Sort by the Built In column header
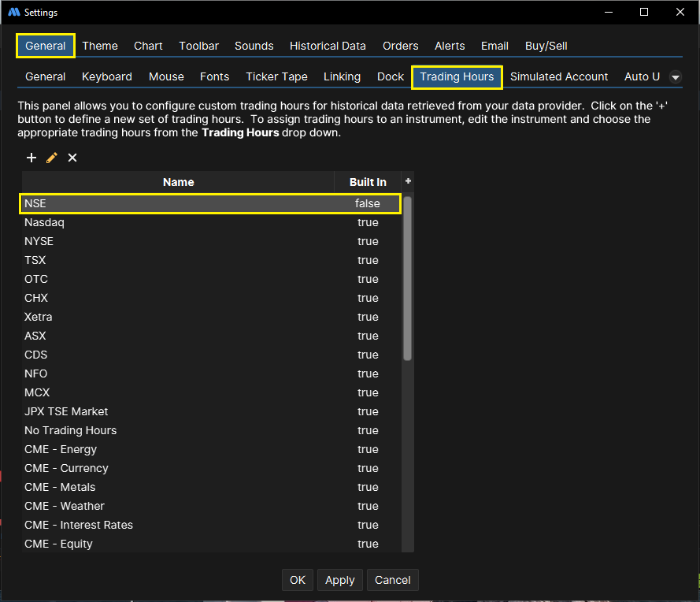 [x=368, y=182]
